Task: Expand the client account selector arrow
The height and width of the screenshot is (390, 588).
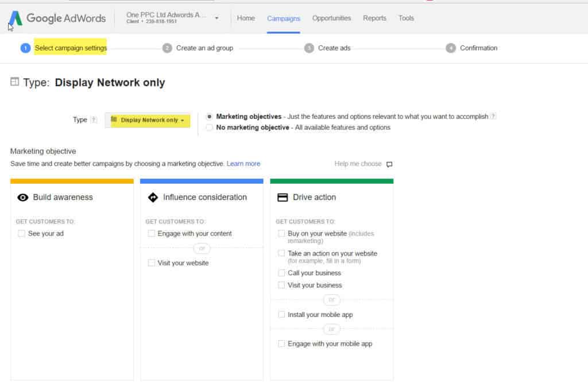Action: click(216, 18)
